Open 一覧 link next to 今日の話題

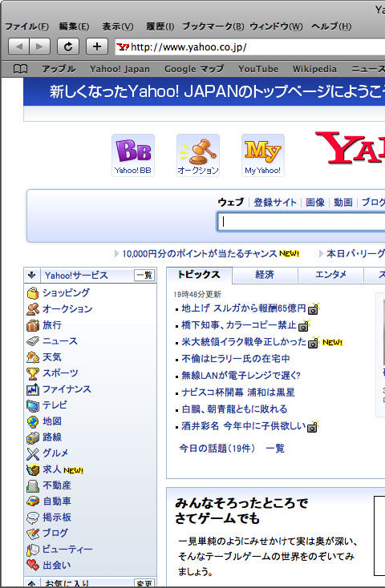click(275, 449)
